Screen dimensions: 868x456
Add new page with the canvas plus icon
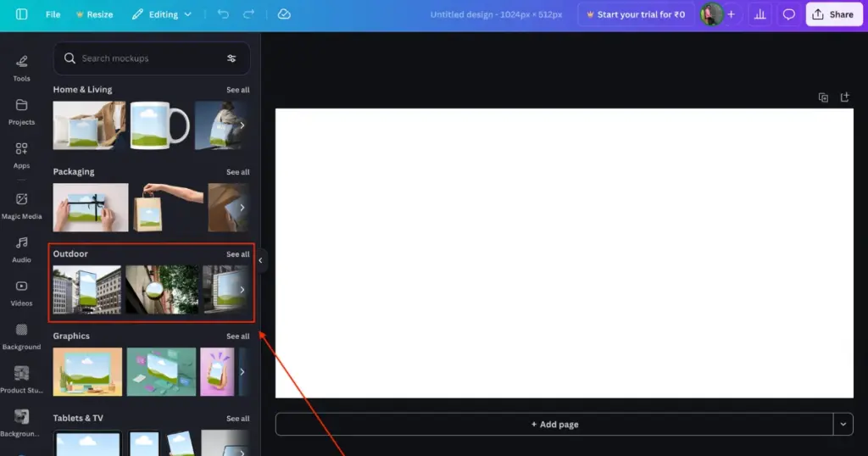845,97
